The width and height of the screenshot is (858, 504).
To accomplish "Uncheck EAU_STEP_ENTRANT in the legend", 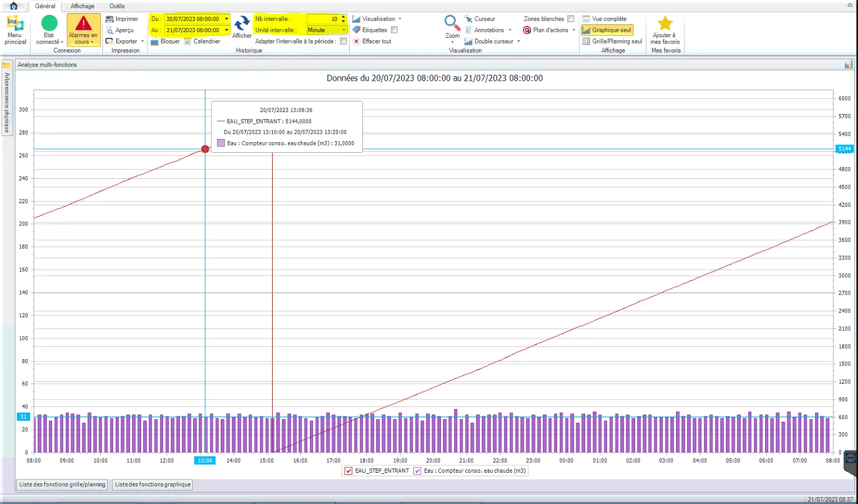I will [349, 471].
